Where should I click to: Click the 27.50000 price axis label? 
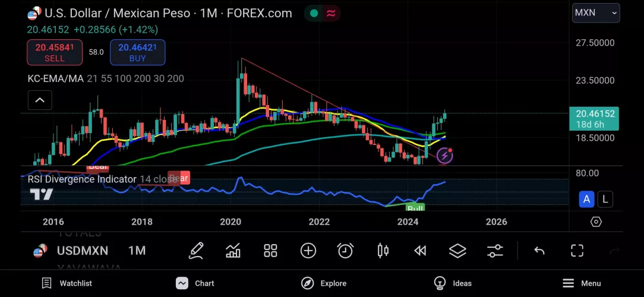tap(595, 43)
